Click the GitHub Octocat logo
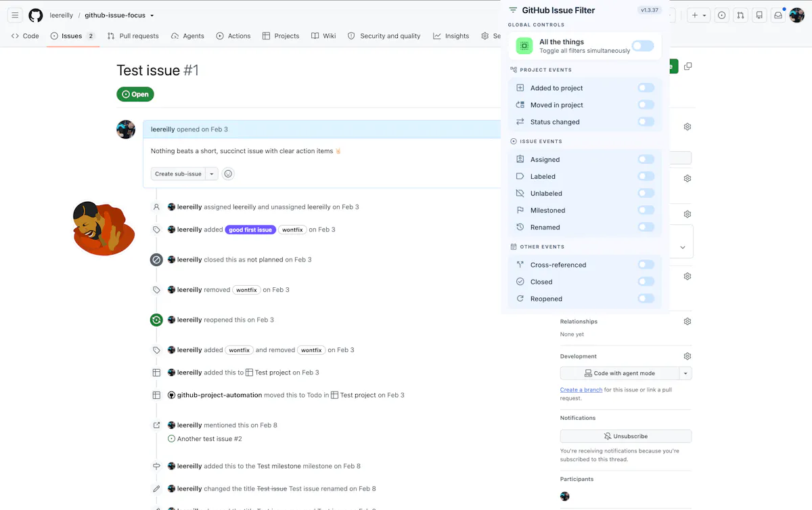Viewport: 812px width, 510px height. coord(36,16)
